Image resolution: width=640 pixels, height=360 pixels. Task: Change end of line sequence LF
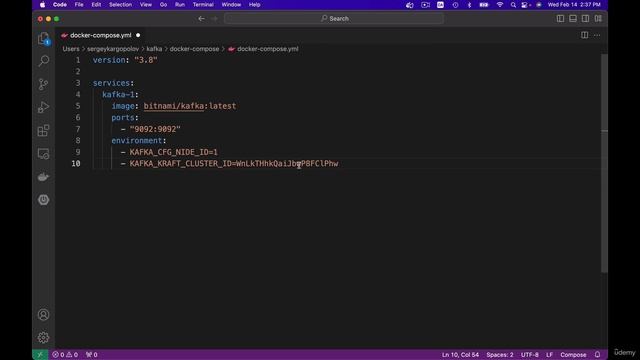point(549,355)
